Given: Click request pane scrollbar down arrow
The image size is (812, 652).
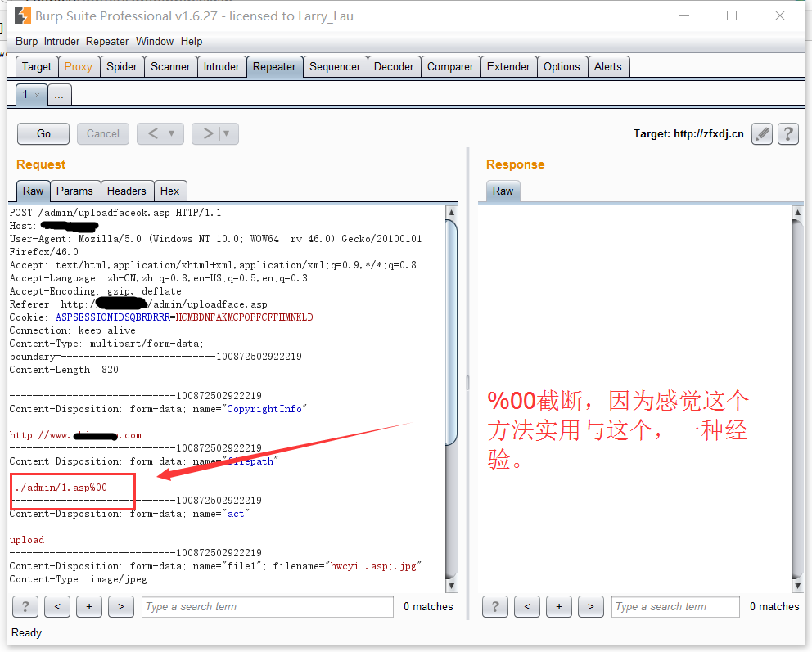Looking at the screenshot, I should [x=451, y=586].
